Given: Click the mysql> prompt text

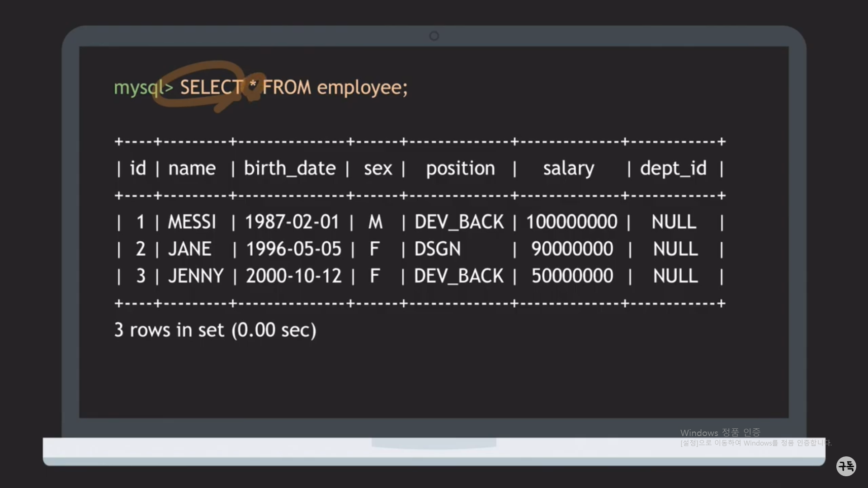Looking at the screenshot, I should (x=143, y=88).
